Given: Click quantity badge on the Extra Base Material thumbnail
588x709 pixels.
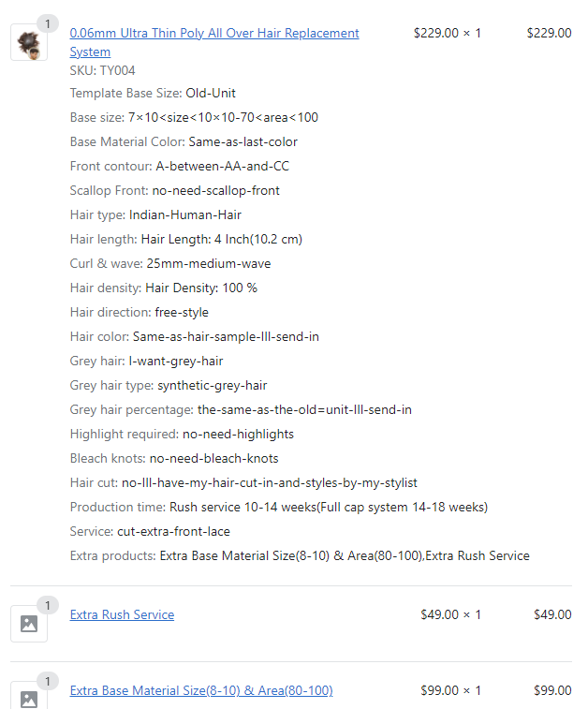Looking at the screenshot, I should (47, 681).
